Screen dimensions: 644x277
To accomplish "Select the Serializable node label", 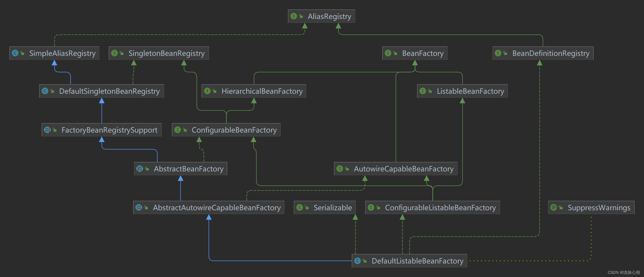I will click(x=332, y=207).
